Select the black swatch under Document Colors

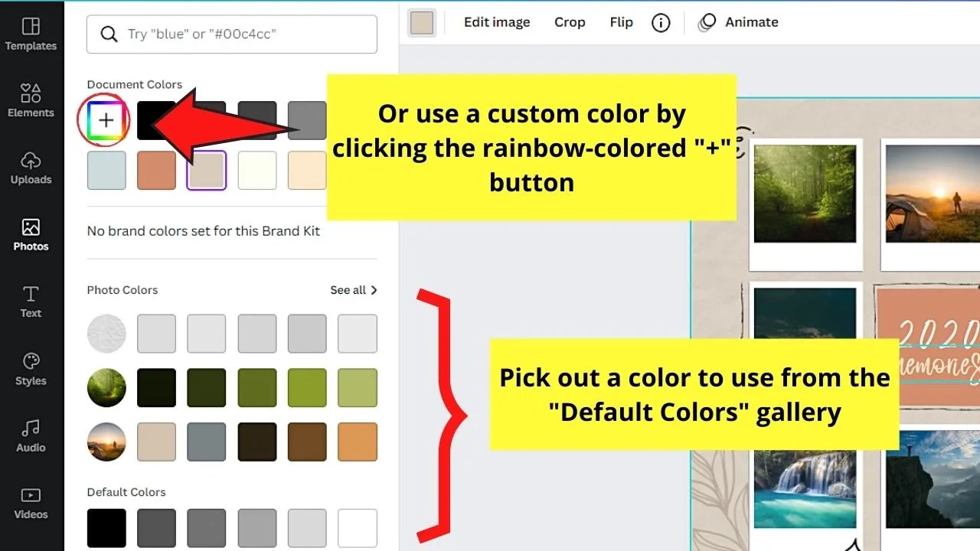[x=156, y=120]
